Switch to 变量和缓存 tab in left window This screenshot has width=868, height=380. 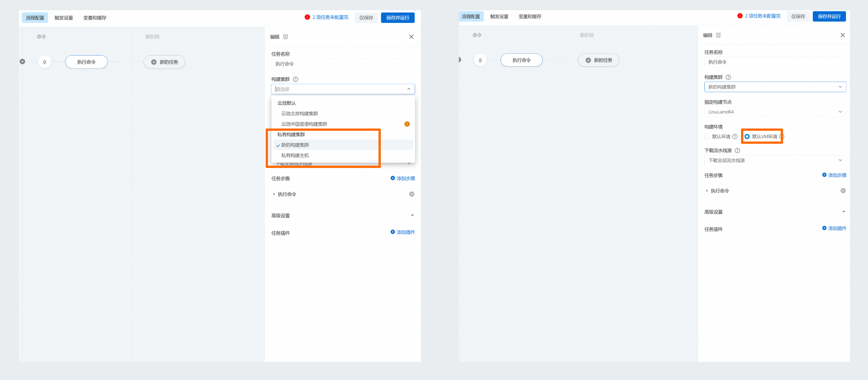click(95, 18)
